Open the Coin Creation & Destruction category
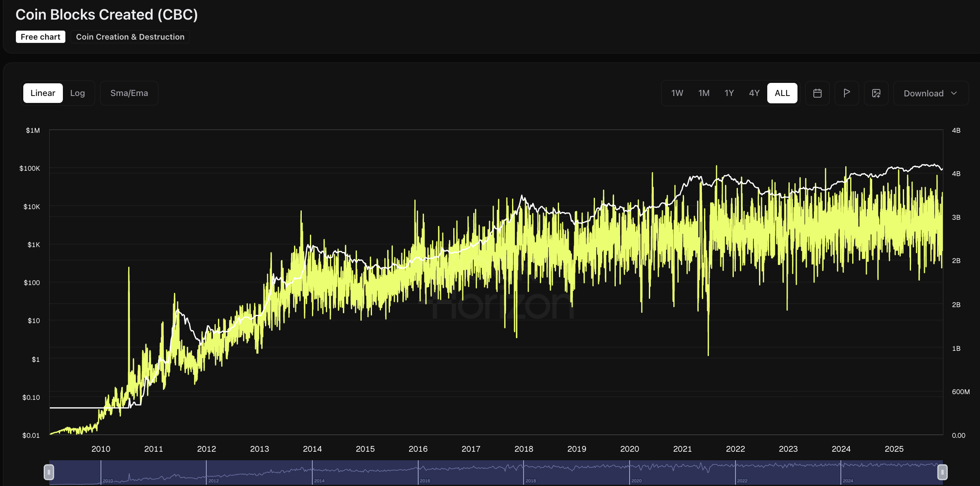This screenshot has height=486, width=980. 130,37
